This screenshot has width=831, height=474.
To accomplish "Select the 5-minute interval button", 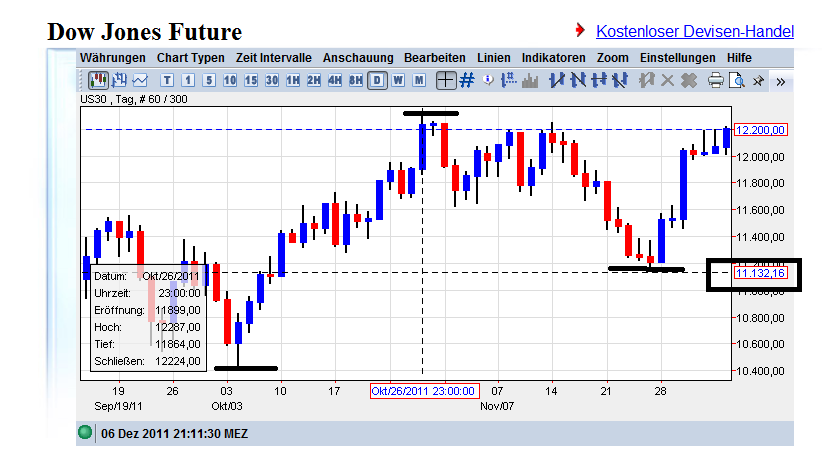I will tap(209, 81).
